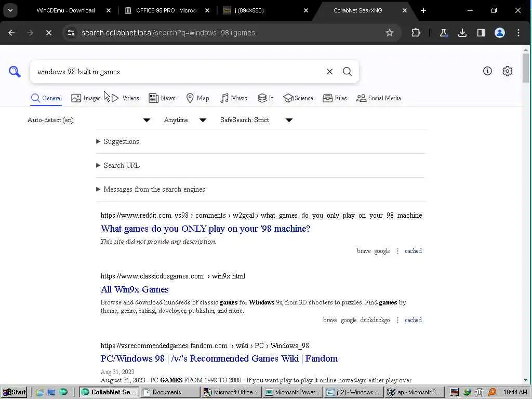532x399 pixels.
Task: Switch to j (2) - Windows taskbar window
Action: click(x=353, y=392)
